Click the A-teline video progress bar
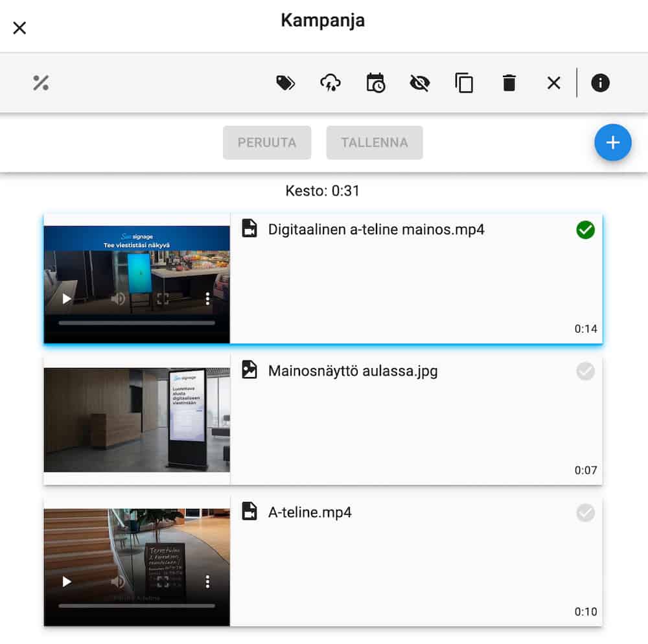648x644 pixels. (x=136, y=606)
